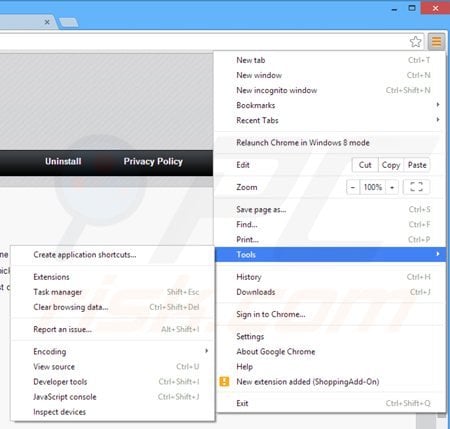
Task: Choose Report an issue...
Action: tap(113, 329)
